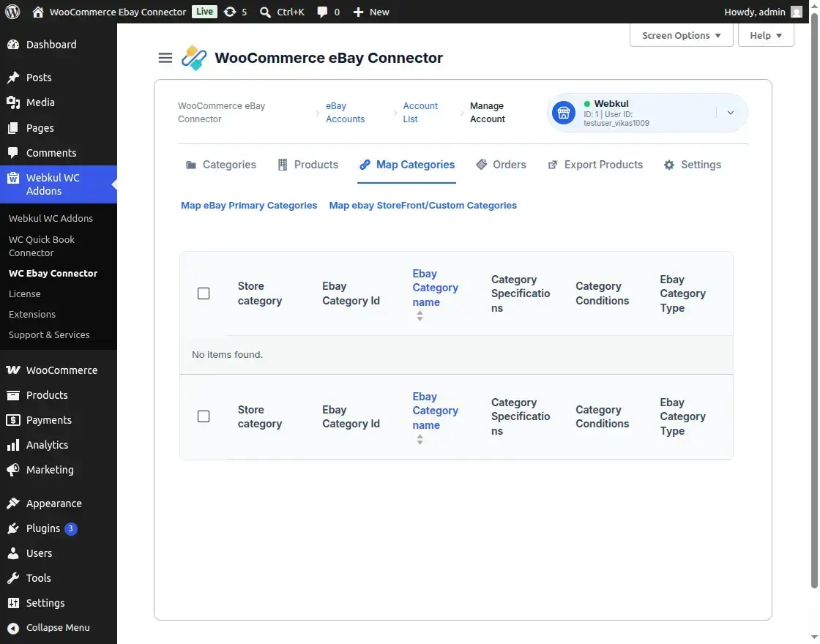Switch to the Orders tab
The width and height of the screenshot is (820, 644).
[x=501, y=165]
